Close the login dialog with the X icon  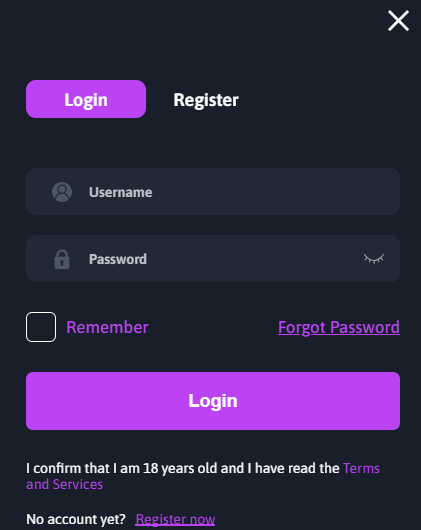398,21
